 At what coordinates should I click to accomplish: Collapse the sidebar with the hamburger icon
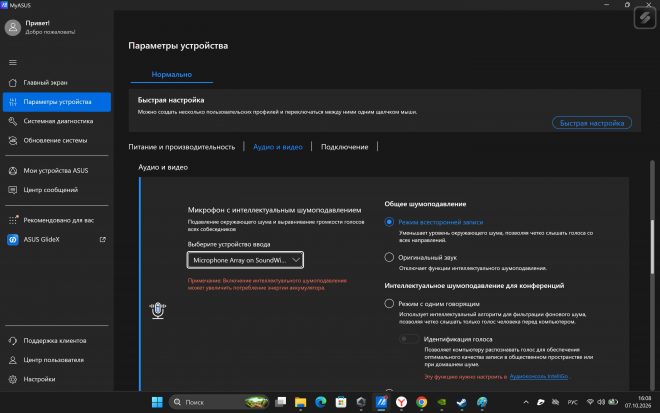13,62
